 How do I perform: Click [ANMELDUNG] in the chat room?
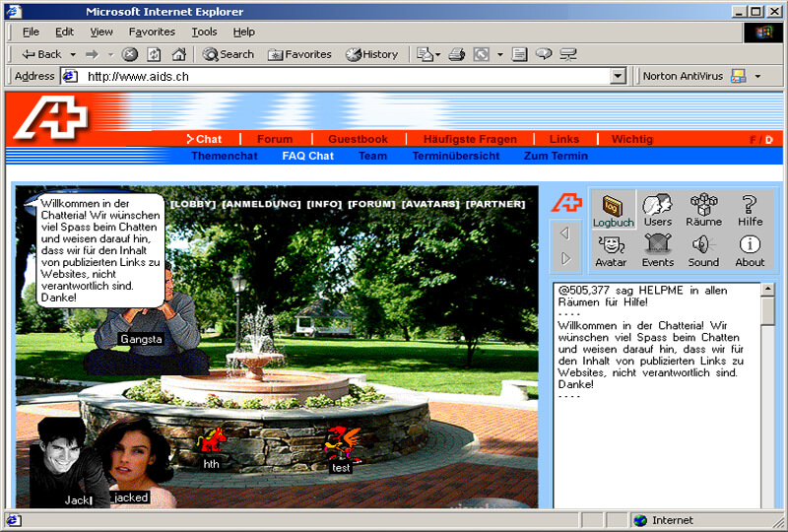tap(261, 204)
